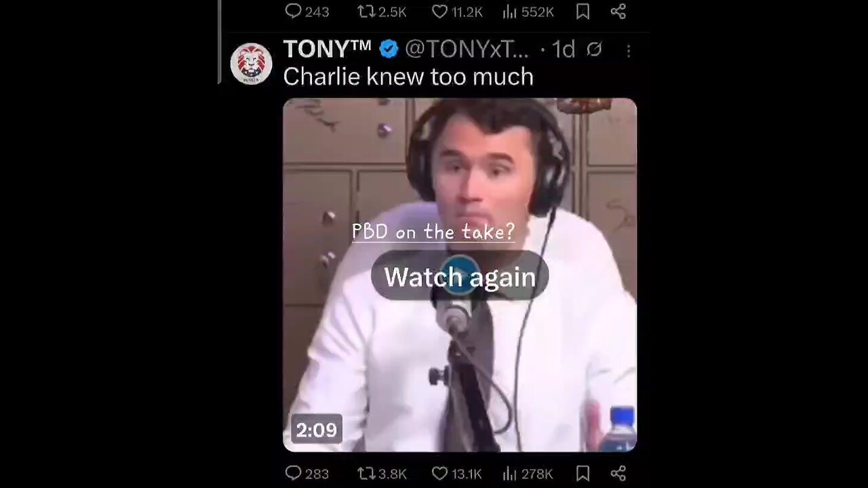View analytics showing 278K views
Viewport: 868px width, 488px height.
click(x=528, y=473)
